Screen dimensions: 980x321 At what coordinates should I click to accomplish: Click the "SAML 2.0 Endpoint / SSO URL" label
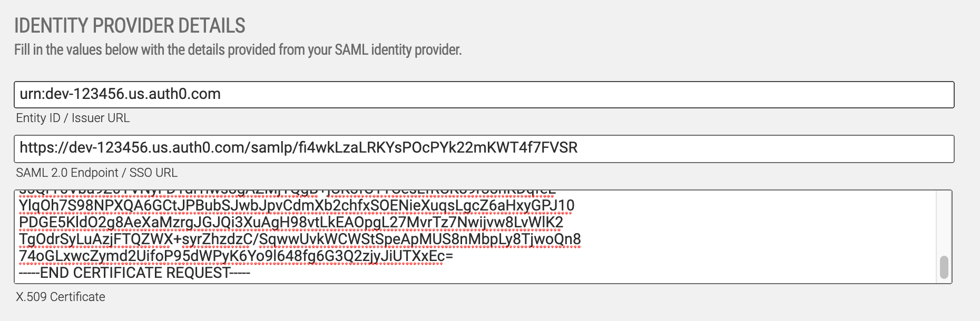tap(96, 173)
